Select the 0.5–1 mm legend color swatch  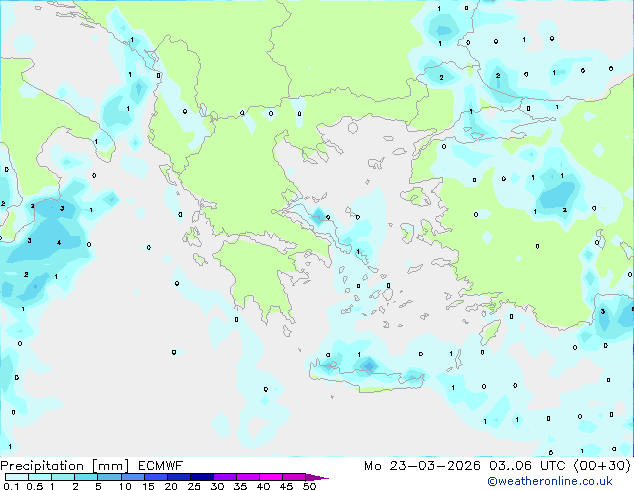(x=40, y=477)
